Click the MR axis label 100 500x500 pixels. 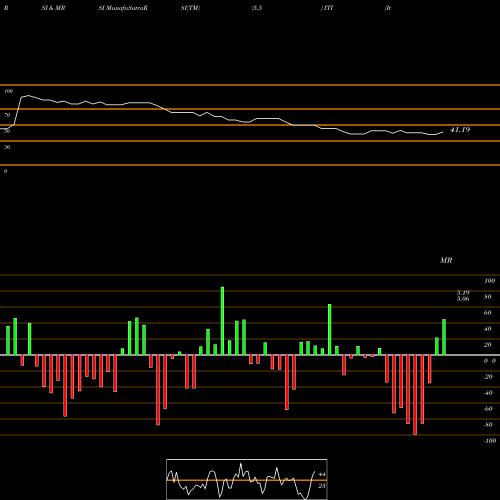[x=489, y=281]
